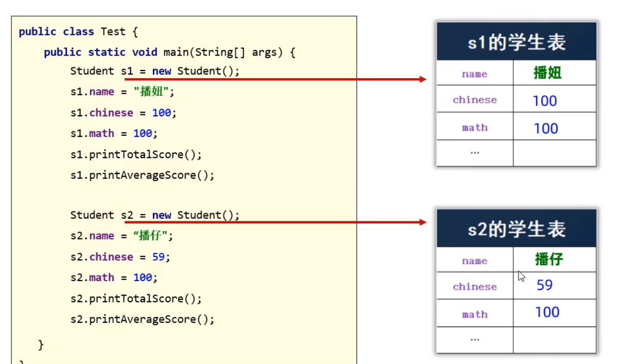
Task: Click the "public class Test" code line
Action: pos(78,32)
